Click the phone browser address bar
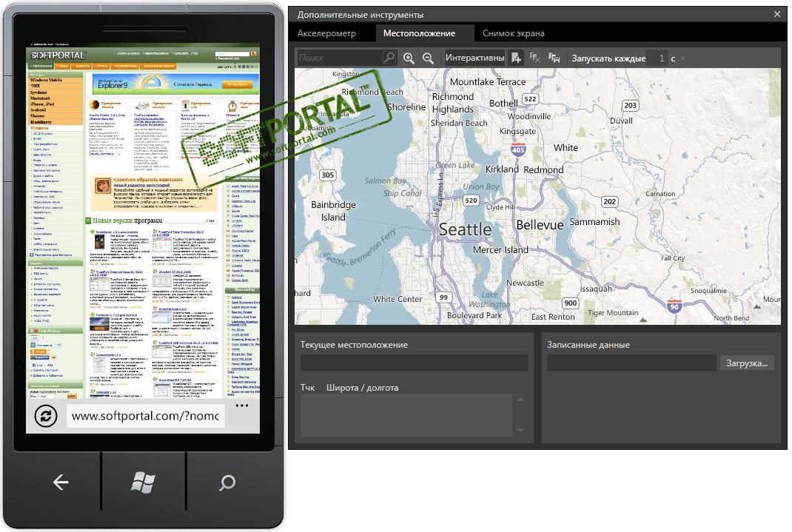The height and width of the screenshot is (532, 792). 146,416
